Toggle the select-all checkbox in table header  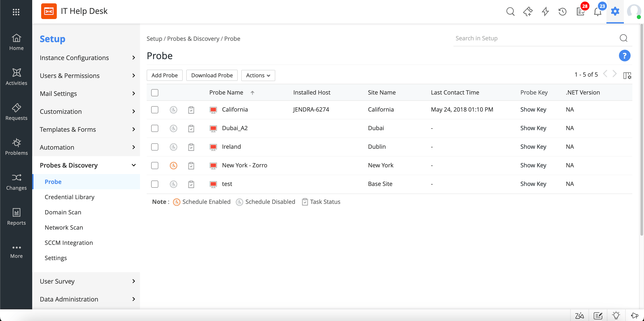(x=155, y=92)
